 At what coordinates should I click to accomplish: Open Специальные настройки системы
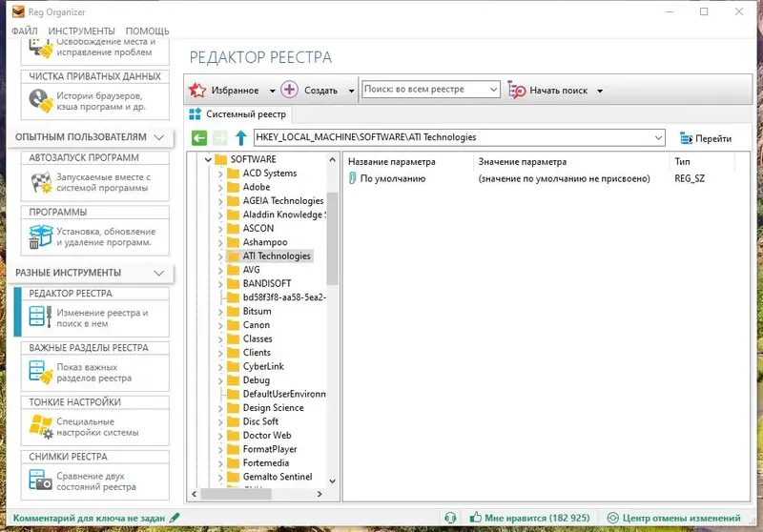pos(97,427)
